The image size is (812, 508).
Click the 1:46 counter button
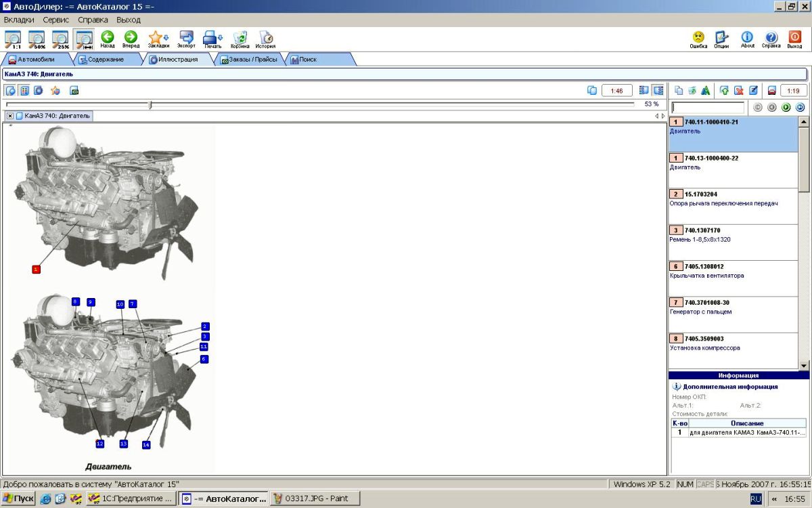pos(617,90)
